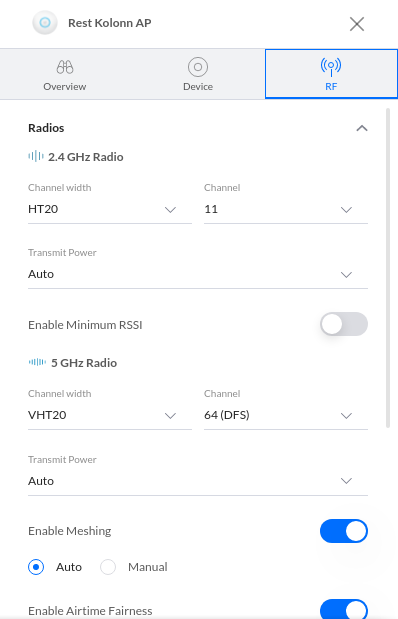Image resolution: width=398 pixels, height=619 pixels.
Task: Click the Rest Kolonn AP device icon
Action: [x=45, y=23]
